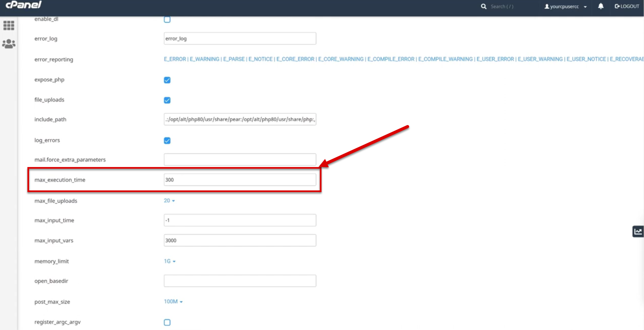Open the notifications bell
Viewport: 644px width, 330px height.
(x=601, y=6)
